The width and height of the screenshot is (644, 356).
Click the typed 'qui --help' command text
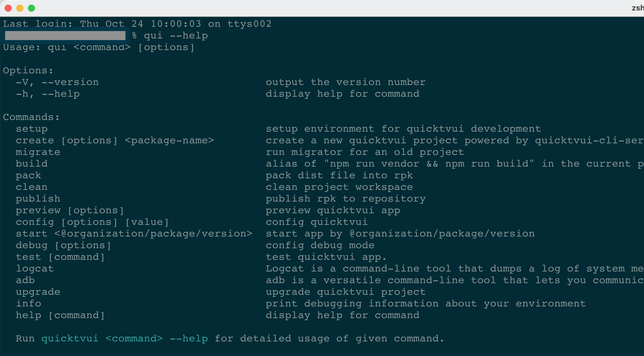pyautogui.click(x=176, y=36)
